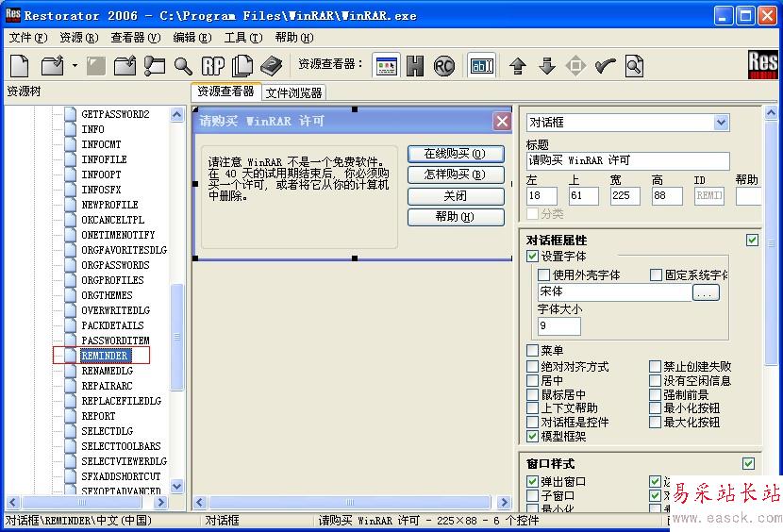Toggle the 菜单 checkbox
This screenshot has width=783, height=532.
click(x=532, y=351)
